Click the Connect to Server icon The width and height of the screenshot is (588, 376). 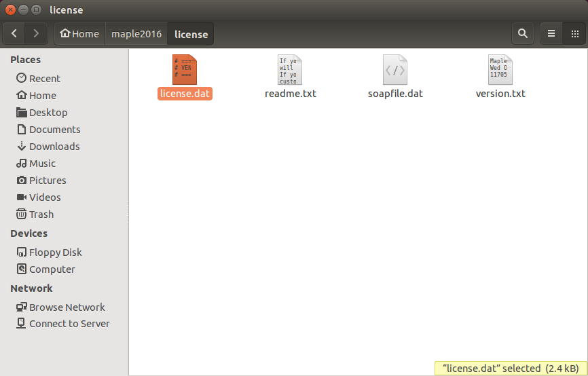[x=21, y=323]
